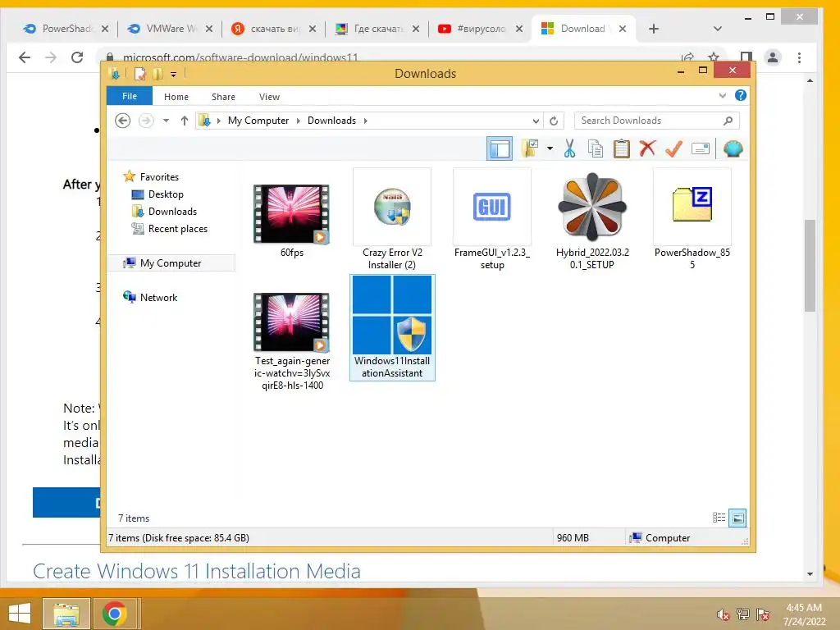
Task: Expand the chevron after Downloads breadcrumb
Action: pyautogui.click(x=365, y=121)
